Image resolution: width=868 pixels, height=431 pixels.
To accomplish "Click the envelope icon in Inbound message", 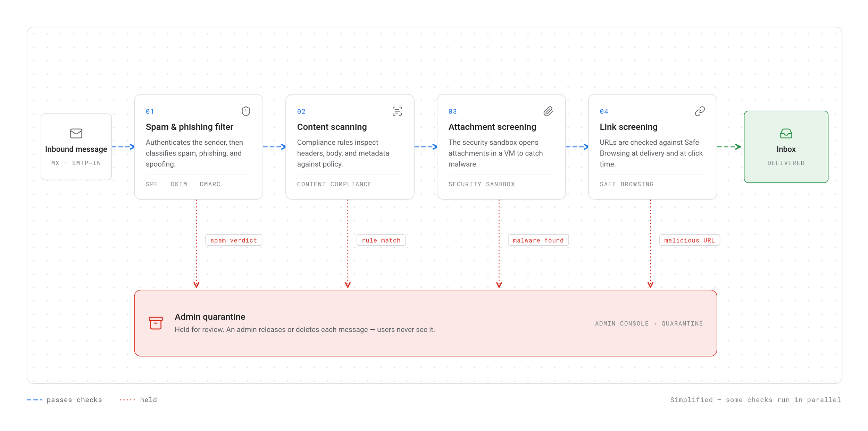I will [76, 133].
